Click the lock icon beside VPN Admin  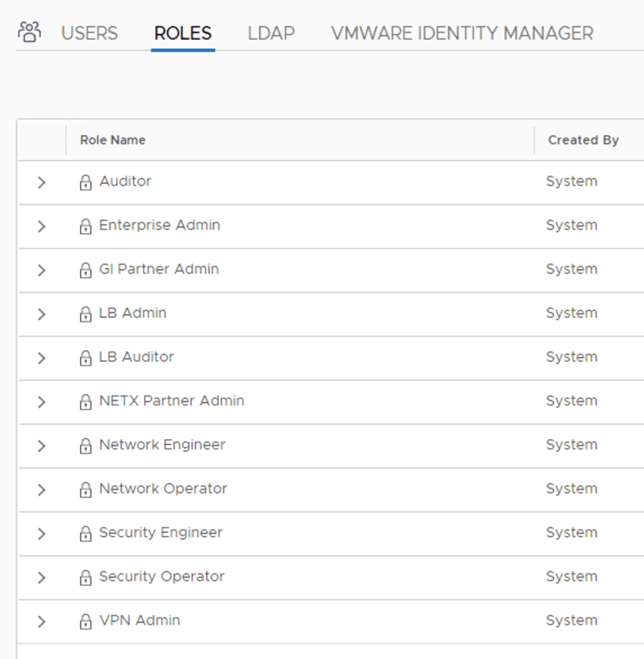click(x=86, y=622)
